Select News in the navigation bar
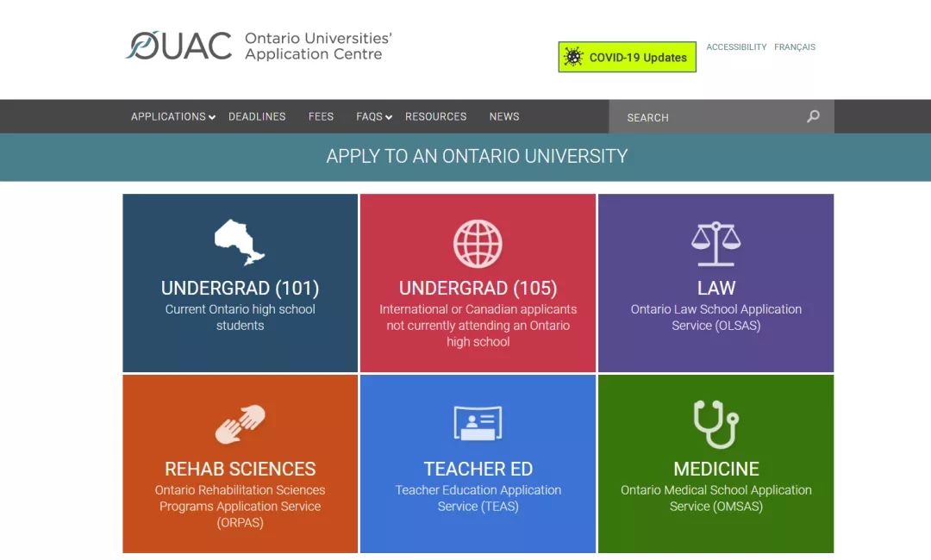This screenshot has height=560, width=931. (x=504, y=116)
